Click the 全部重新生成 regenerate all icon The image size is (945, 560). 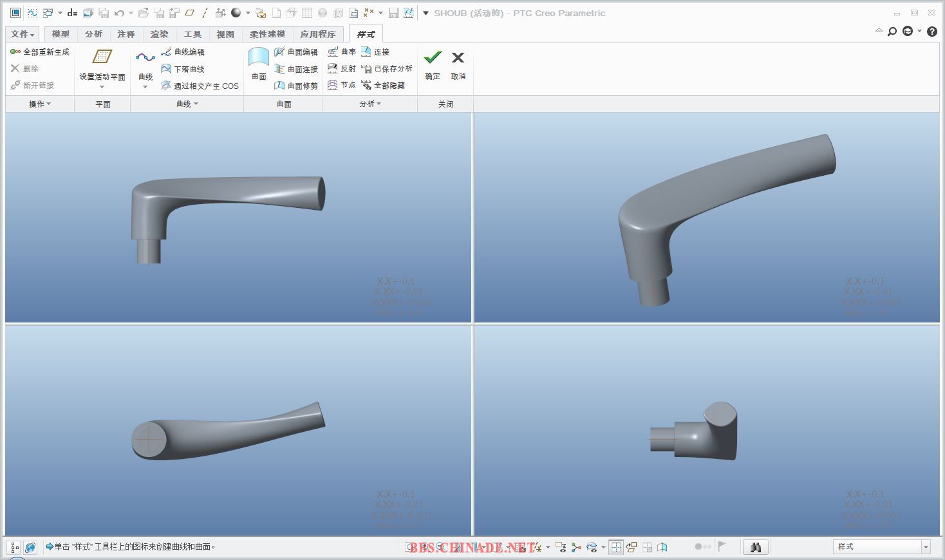(15, 51)
